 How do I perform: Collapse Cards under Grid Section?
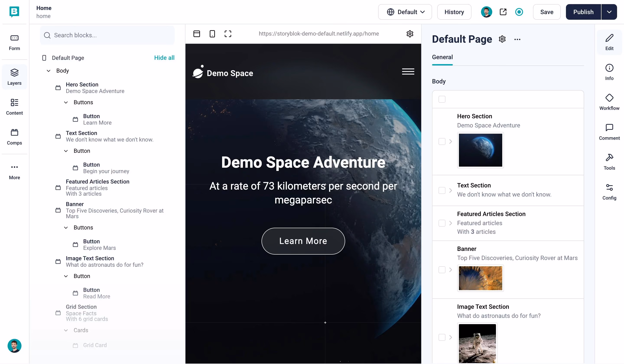pos(66,330)
